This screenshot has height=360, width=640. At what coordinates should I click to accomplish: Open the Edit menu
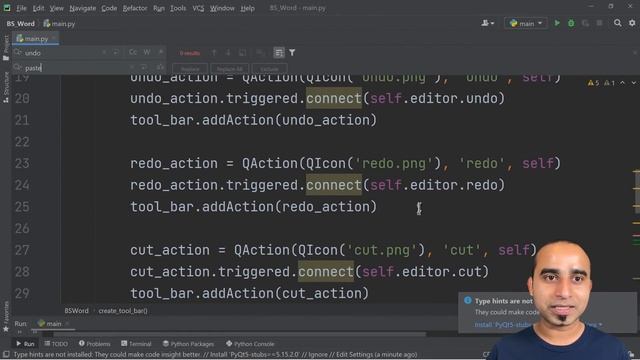pyautogui.click(x=38, y=8)
